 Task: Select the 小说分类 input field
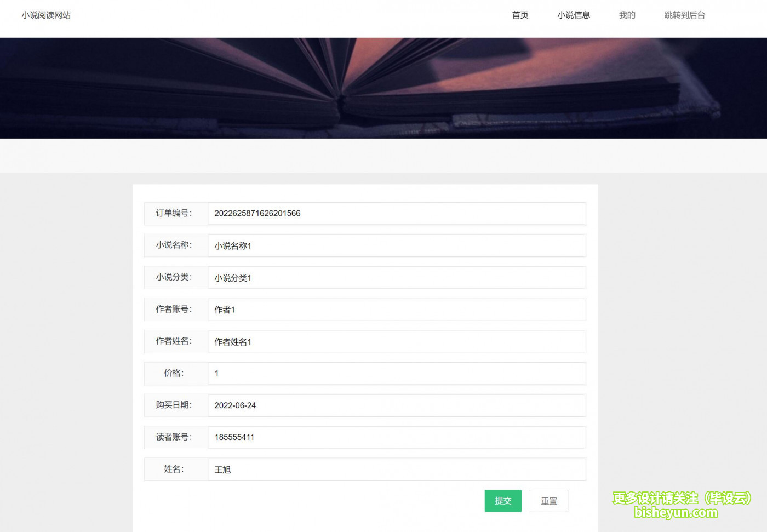[397, 278]
